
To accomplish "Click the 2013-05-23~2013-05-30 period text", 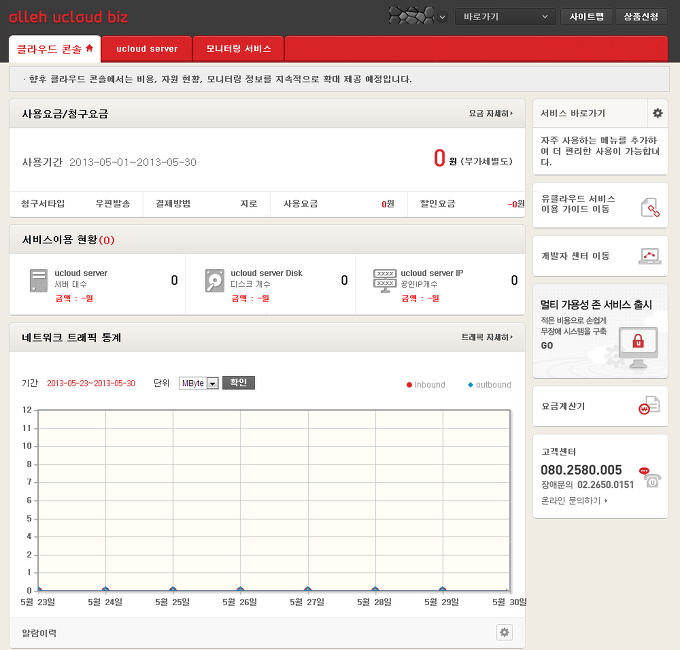I will tap(91, 383).
